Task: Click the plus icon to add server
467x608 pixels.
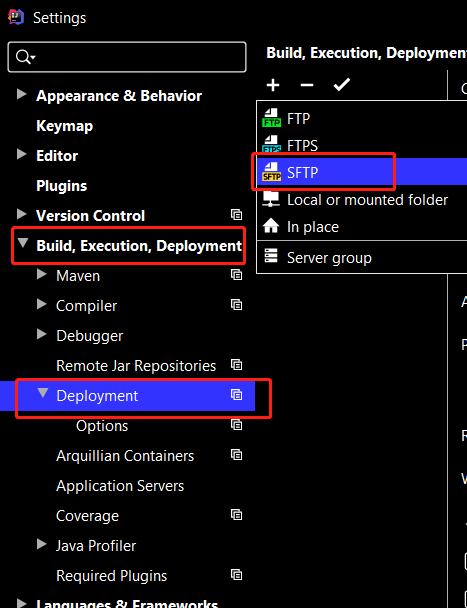Action: point(273,85)
